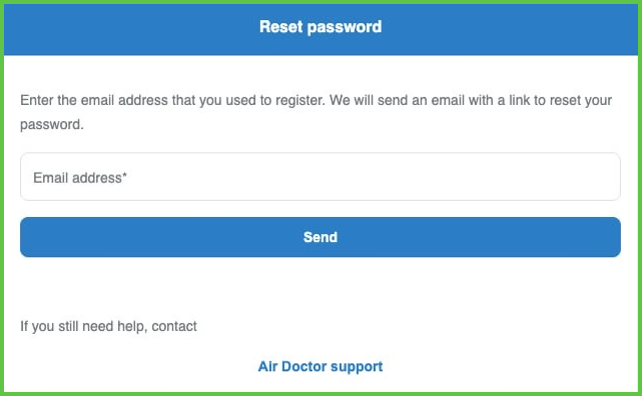Viewport: 642px width, 396px height.
Task: Select the instruction paragraph about registering email
Action: pyautogui.click(x=316, y=112)
